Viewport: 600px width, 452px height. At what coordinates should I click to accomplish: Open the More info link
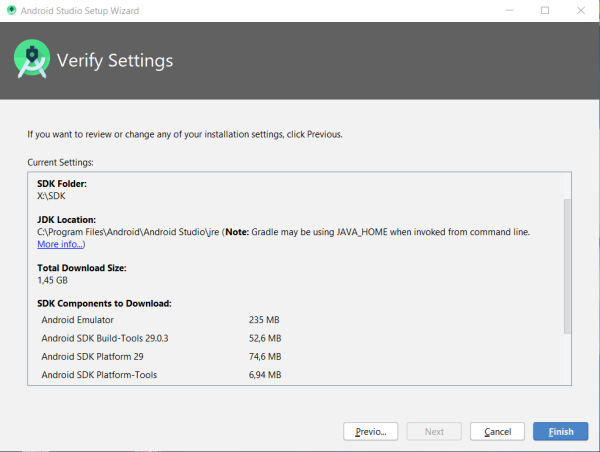[x=61, y=244]
